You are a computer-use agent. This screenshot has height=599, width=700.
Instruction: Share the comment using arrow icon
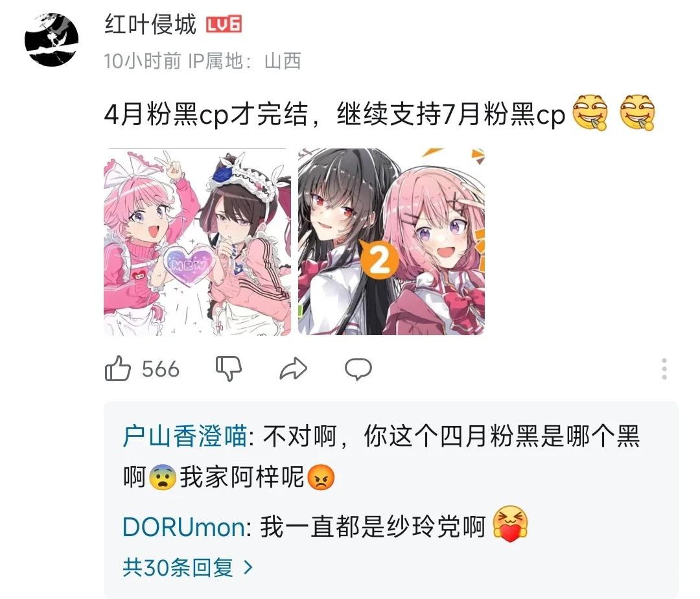pyautogui.click(x=294, y=369)
